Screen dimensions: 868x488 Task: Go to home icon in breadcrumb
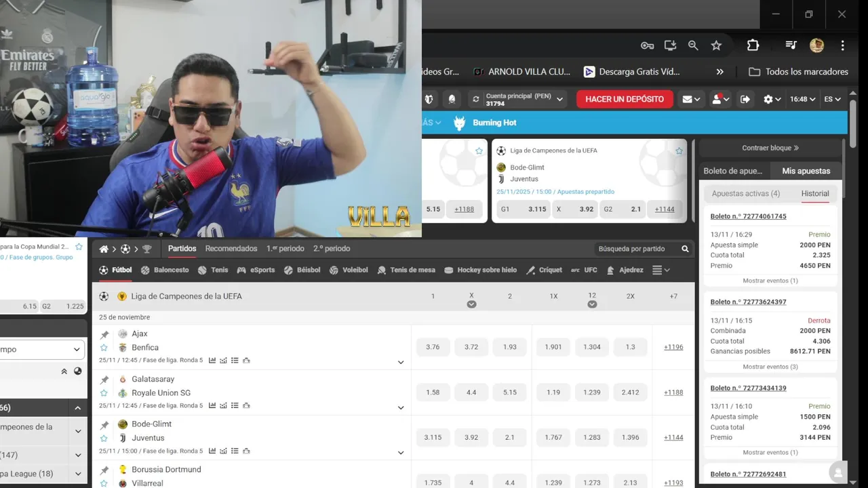pyautogui.click(x=104, y=249)
